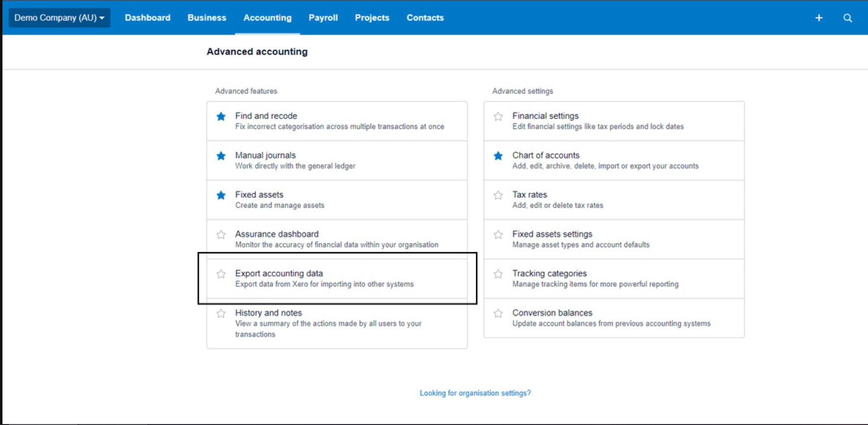This screenshot has width=868, height=425.
Task: Open the Contacts menu
Action: click(425, 18)
